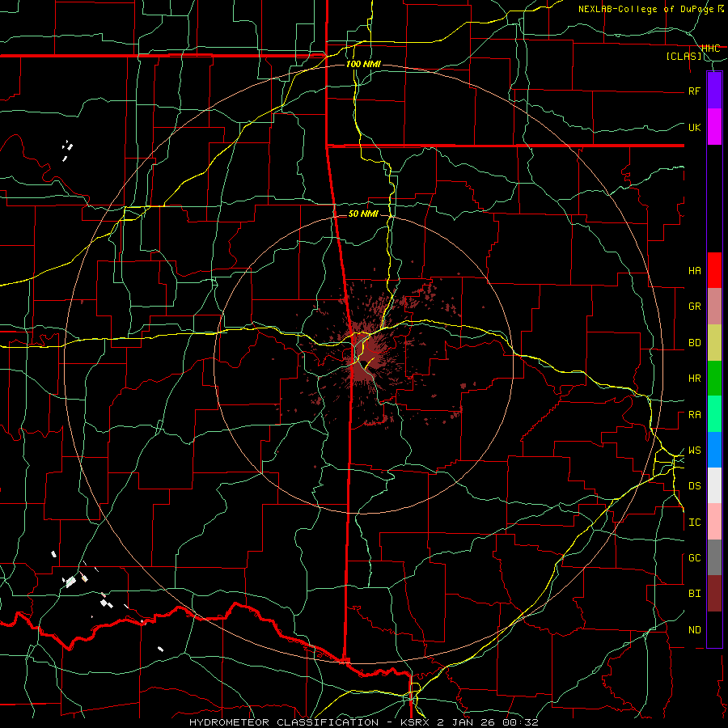Select the GR pink legend swatch
The image size is (728, 728).
pos(714,307)
